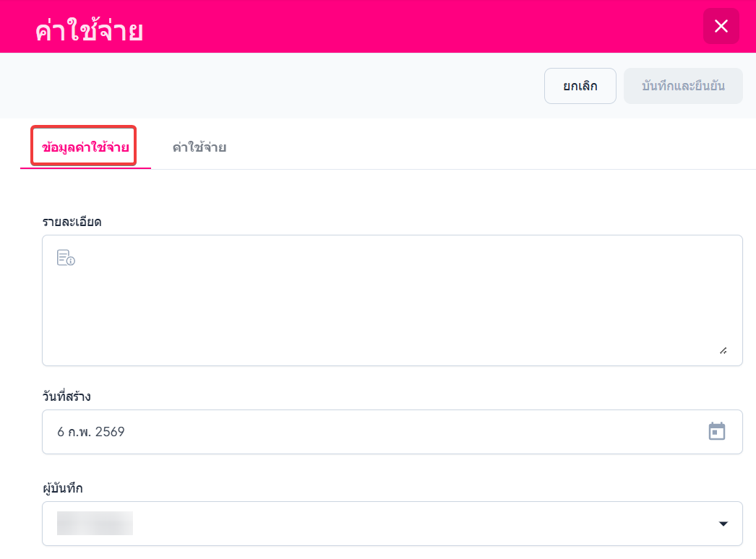Image resolution: width=756 pixels, height=559 pixels.
Task: Open the calendar icon for วันที่สร้าง
Action: click(x=716, y=432)
